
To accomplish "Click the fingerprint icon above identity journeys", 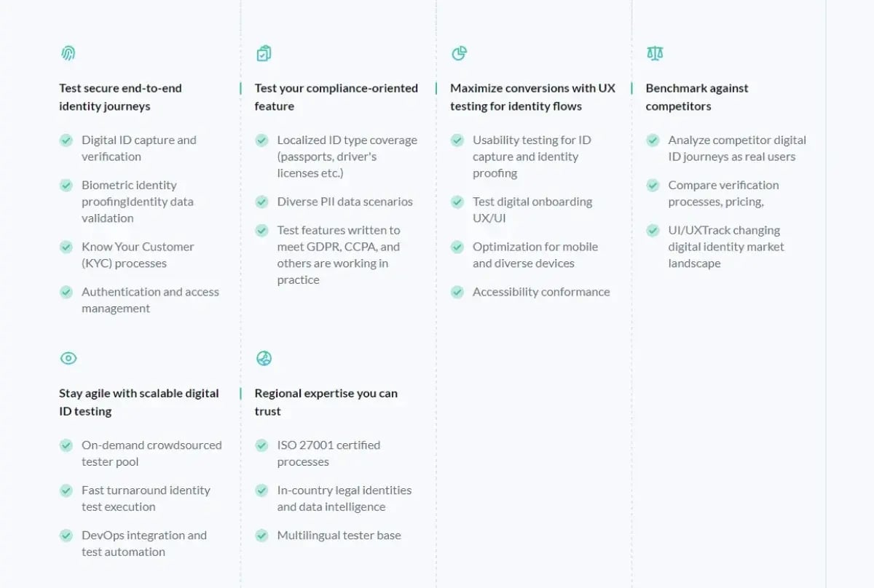I will (x=68, y=53).
